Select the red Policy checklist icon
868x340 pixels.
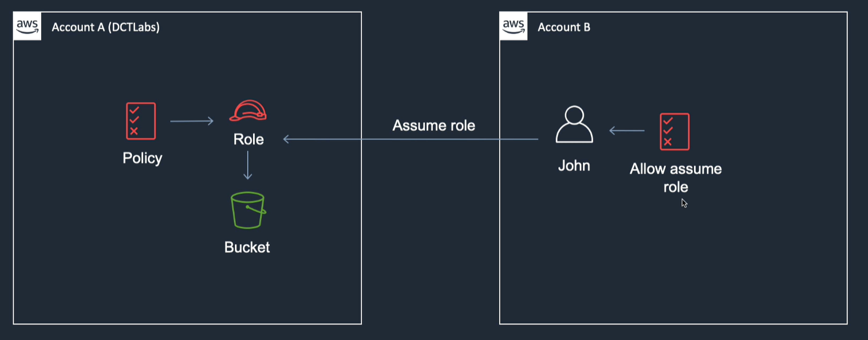[141, 121]
